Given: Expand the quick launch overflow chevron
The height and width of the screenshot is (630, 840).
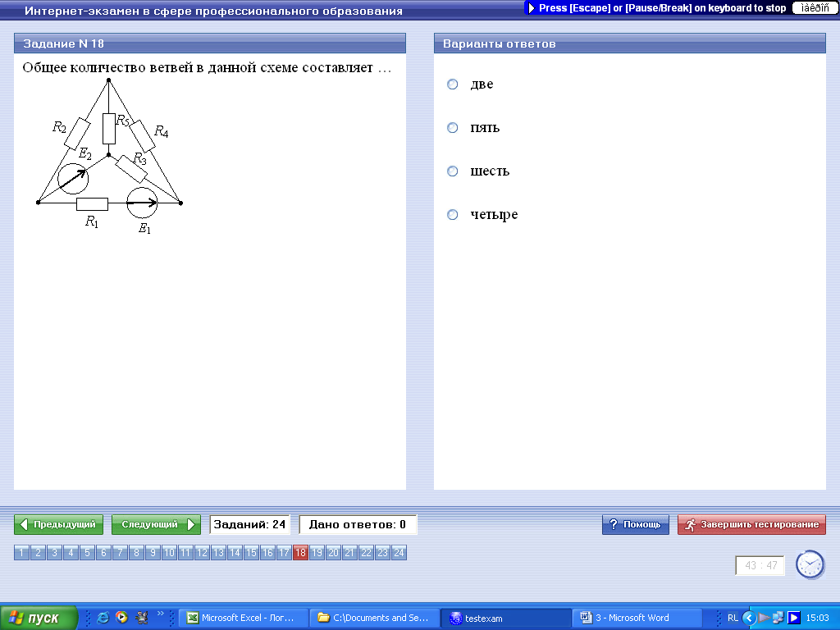Looking at the screenshot, I should pos(160,614).
